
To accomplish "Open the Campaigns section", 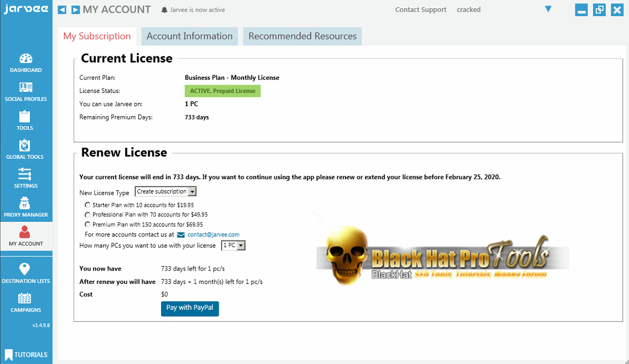I will pyautogui.click(x=25, y=303).
